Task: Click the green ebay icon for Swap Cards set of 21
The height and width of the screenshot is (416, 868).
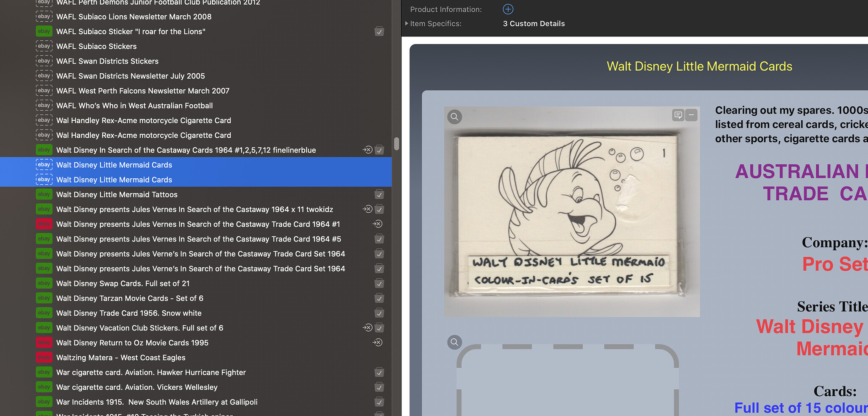Action: [x=44, y=283]
